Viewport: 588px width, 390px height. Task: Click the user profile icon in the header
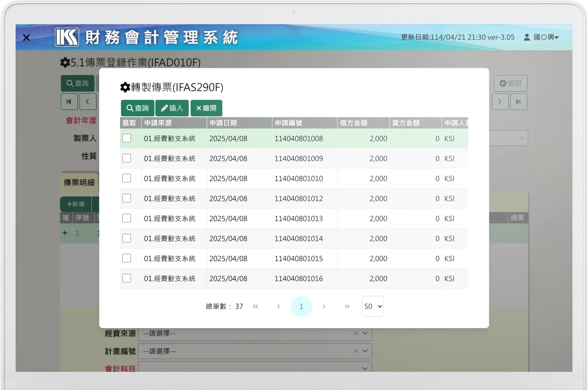coord(527,37)
